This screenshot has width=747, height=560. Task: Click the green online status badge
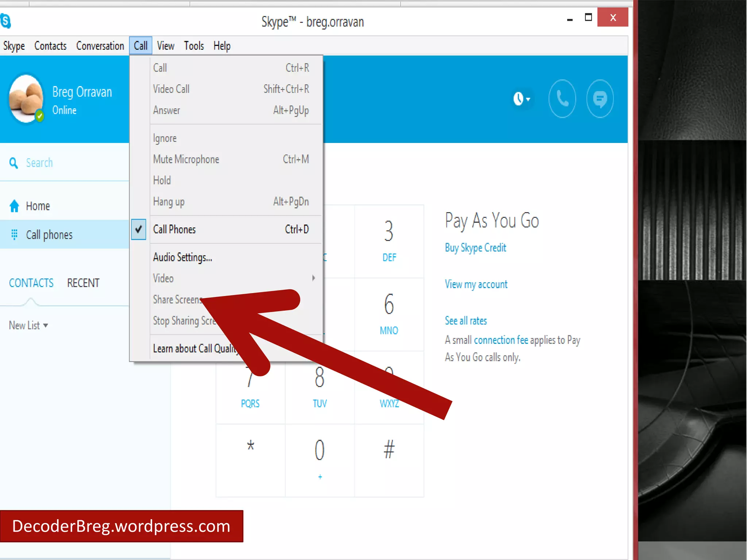point(39,116)
